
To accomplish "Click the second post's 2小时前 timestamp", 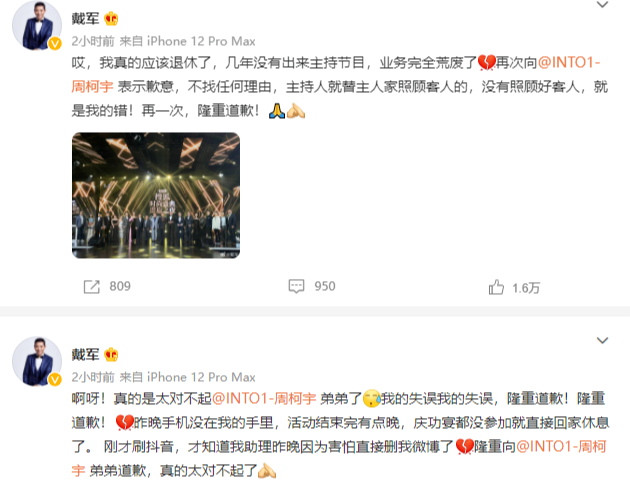I will click(93, 377).
